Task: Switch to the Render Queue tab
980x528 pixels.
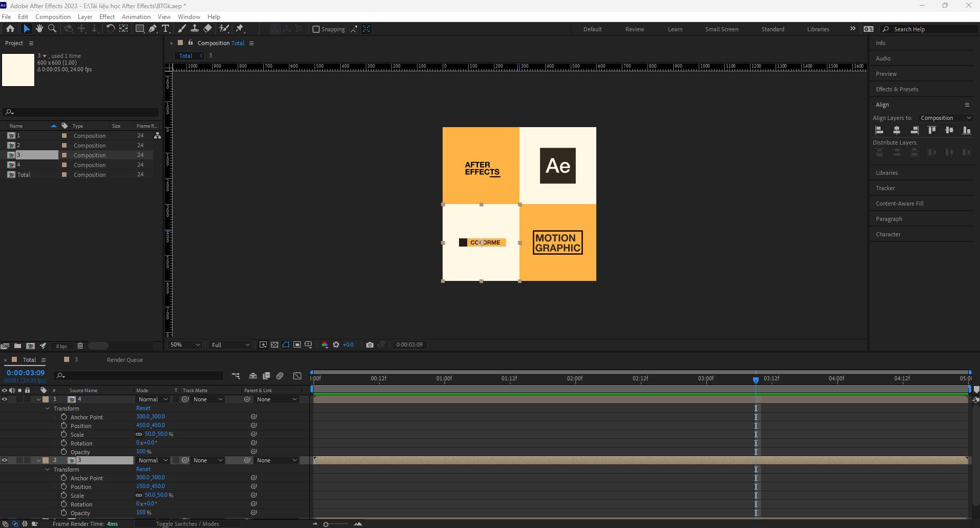Action: click(x=124, y=360)
